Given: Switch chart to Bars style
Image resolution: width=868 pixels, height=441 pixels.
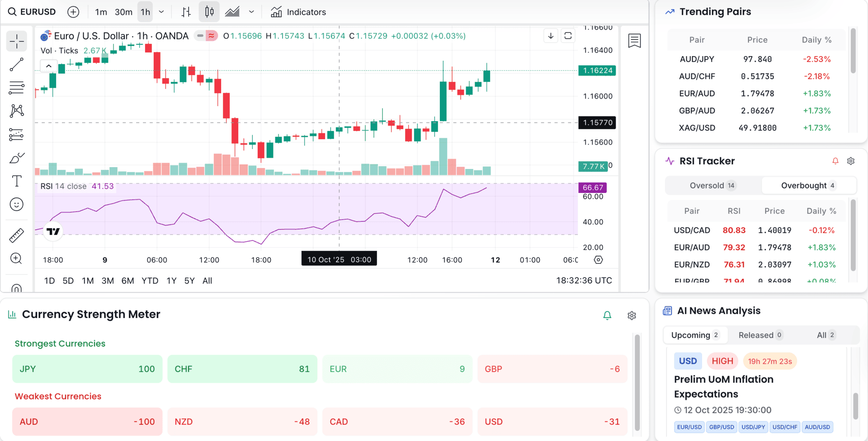Looking at the screenshot, I should pos(186,12).
